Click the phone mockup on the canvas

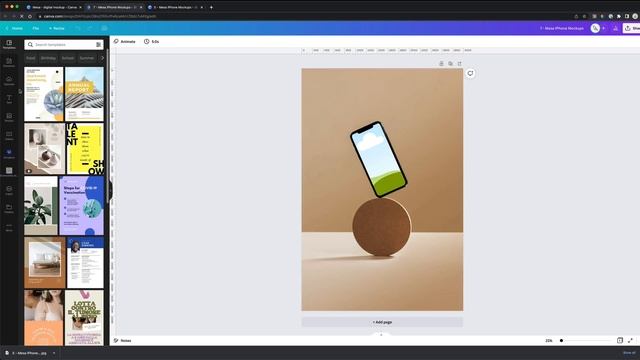378,160
